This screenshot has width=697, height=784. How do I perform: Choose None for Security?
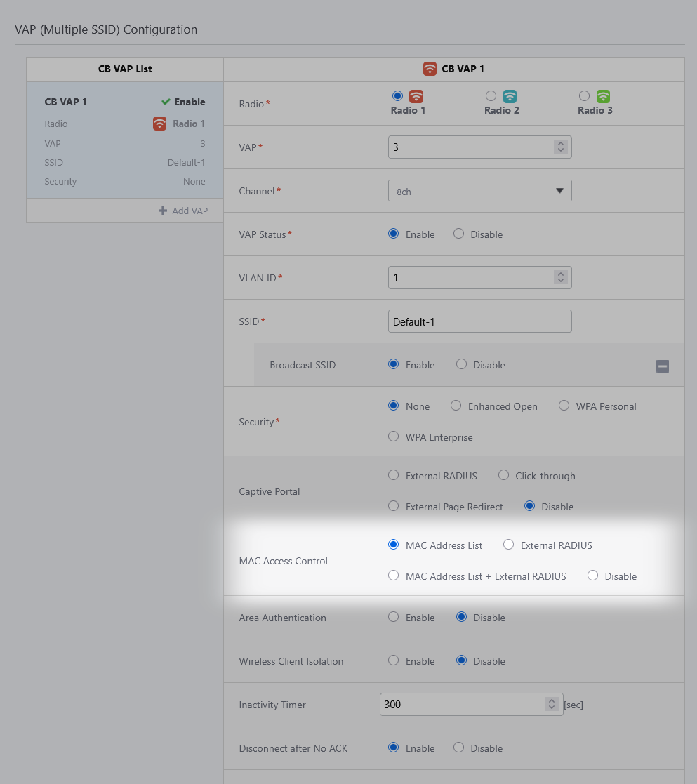point(394,406)
